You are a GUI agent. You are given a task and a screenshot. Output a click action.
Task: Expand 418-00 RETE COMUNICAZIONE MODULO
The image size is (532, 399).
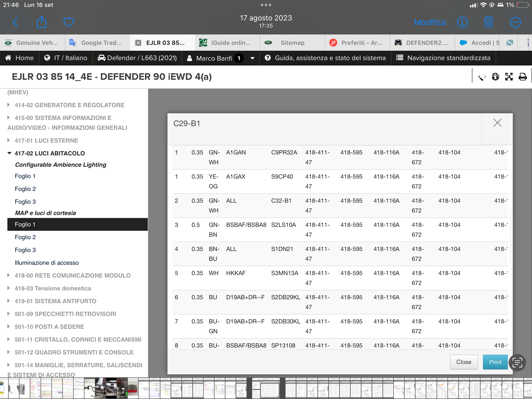coord(73,276)
